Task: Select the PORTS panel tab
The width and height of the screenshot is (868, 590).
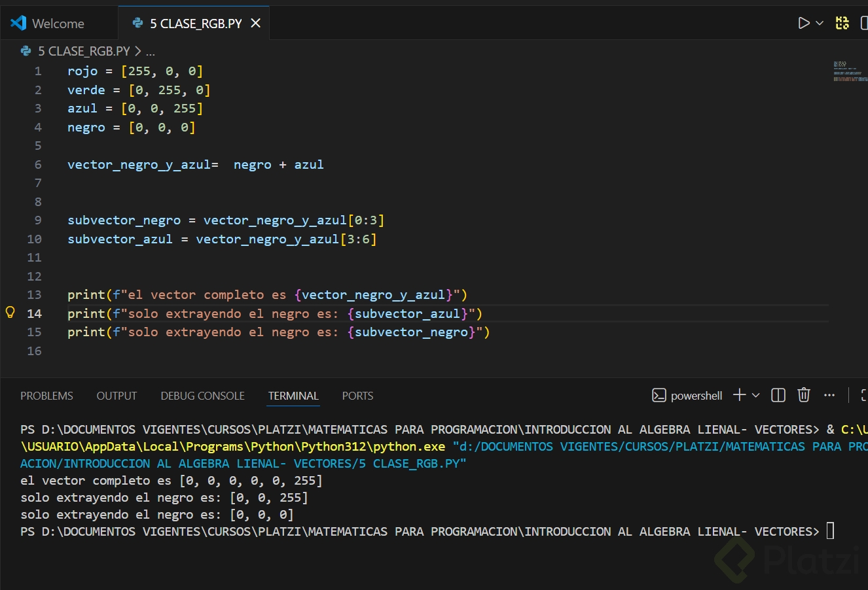Action: 357,396
